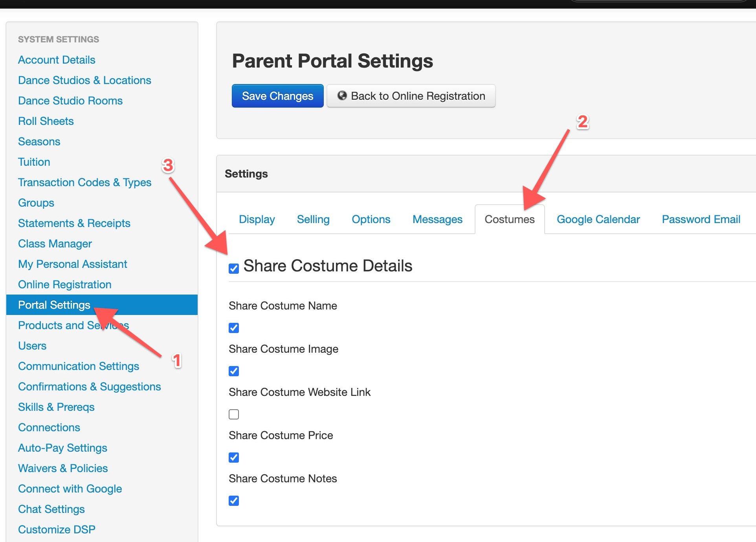The height and width of the screenshot is (542, 756).
Task: Click the globe icon on Back to Online Registration
Action: (x=342, y=95)
